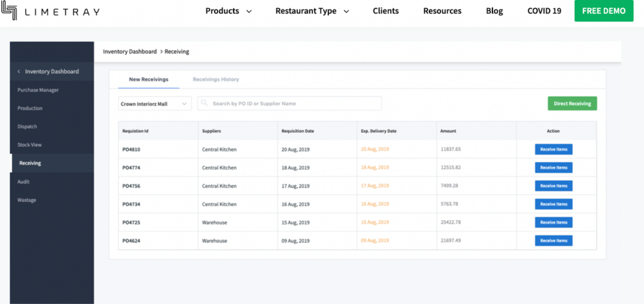Receive items for PO4725

pyautogui.click(x=553, y=222)
